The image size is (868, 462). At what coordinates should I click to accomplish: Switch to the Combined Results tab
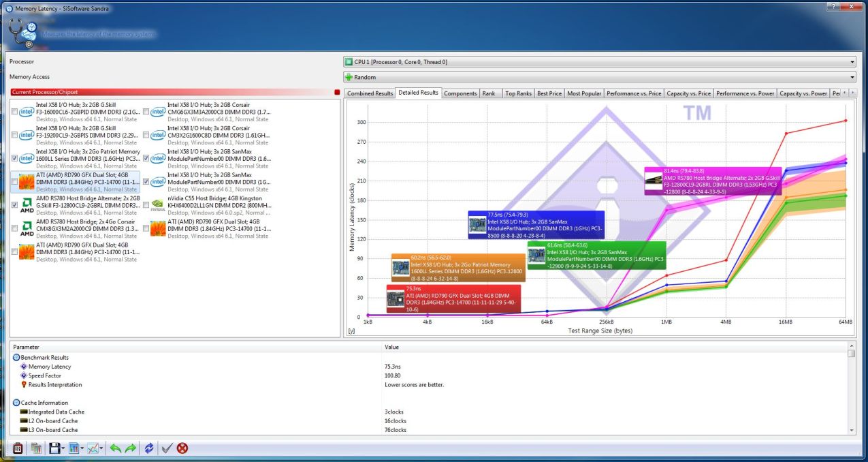(x=370, y=93)
